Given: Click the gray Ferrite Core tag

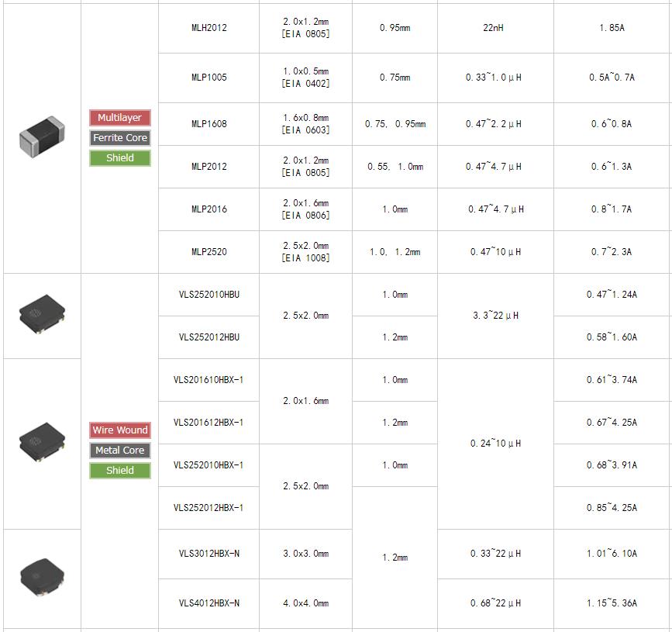Looking at the screenshot, I should [120, 137].
